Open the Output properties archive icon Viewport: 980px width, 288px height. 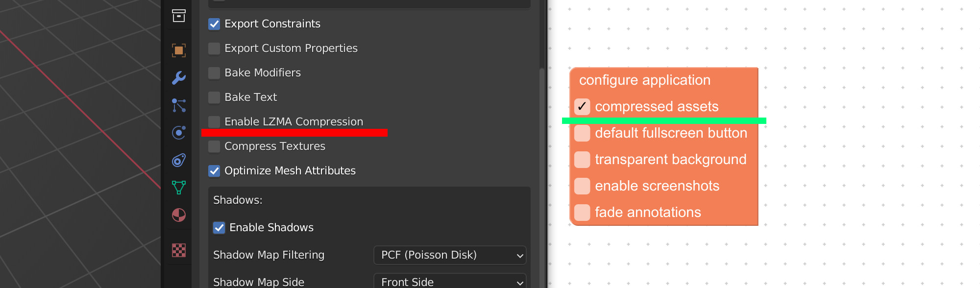click(179, 16)
